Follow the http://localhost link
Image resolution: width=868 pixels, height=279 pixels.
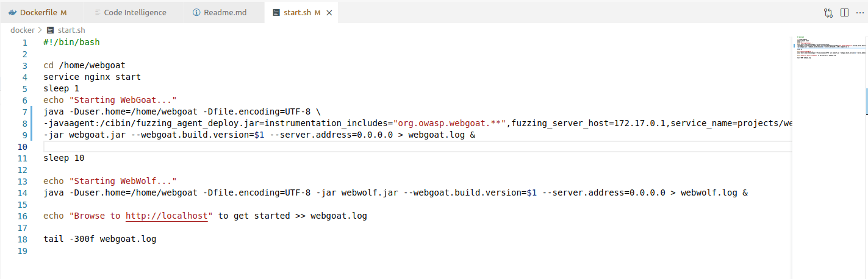point(168,216)
